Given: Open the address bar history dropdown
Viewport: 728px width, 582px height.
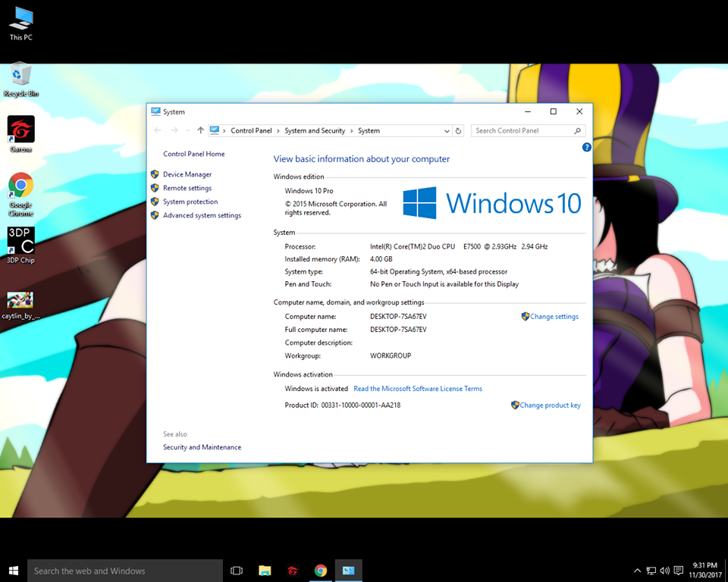Looking at the screenshot, I should coord(447,131).
